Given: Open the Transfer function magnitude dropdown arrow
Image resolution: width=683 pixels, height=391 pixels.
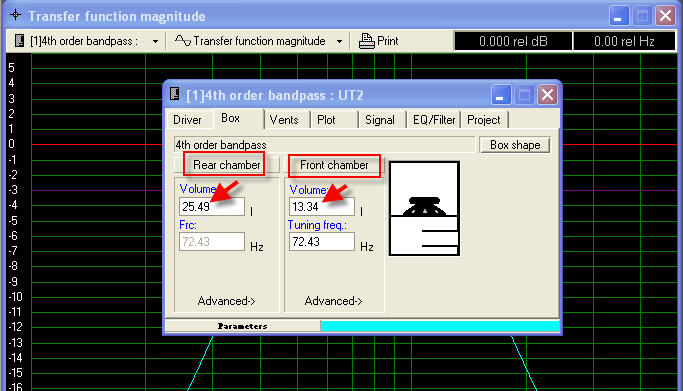Looking at the screenshot, I should pyautogui.click(x=339, y=42).
